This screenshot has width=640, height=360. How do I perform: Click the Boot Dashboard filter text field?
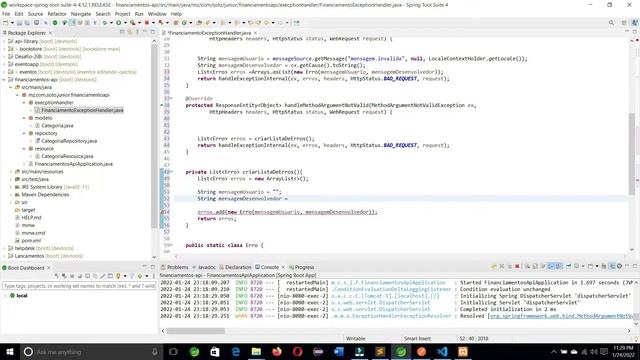[x=78, y=286]
